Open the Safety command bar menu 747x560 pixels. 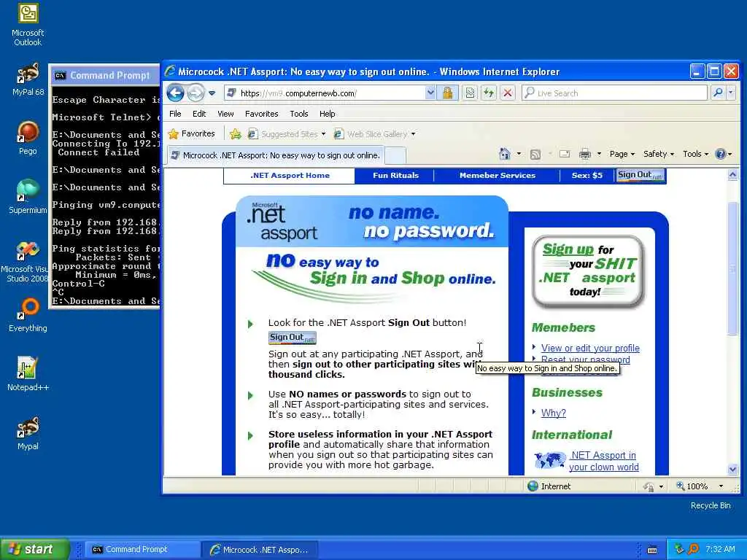point(659,154)
